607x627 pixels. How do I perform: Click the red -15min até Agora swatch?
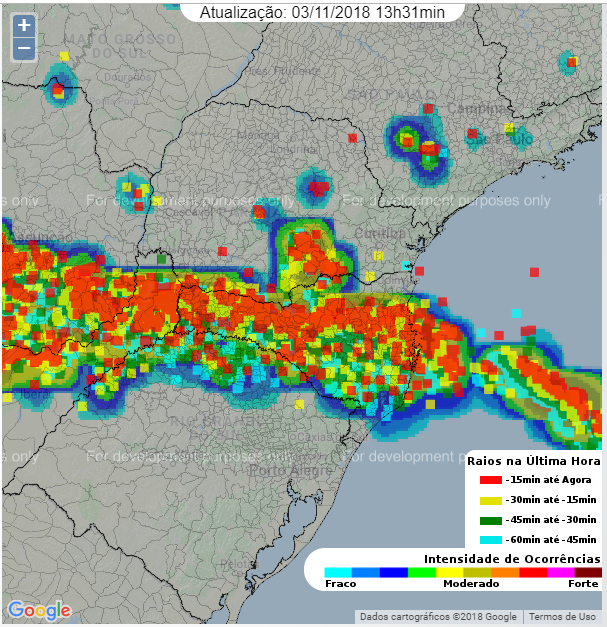click(x=486, y=480)
